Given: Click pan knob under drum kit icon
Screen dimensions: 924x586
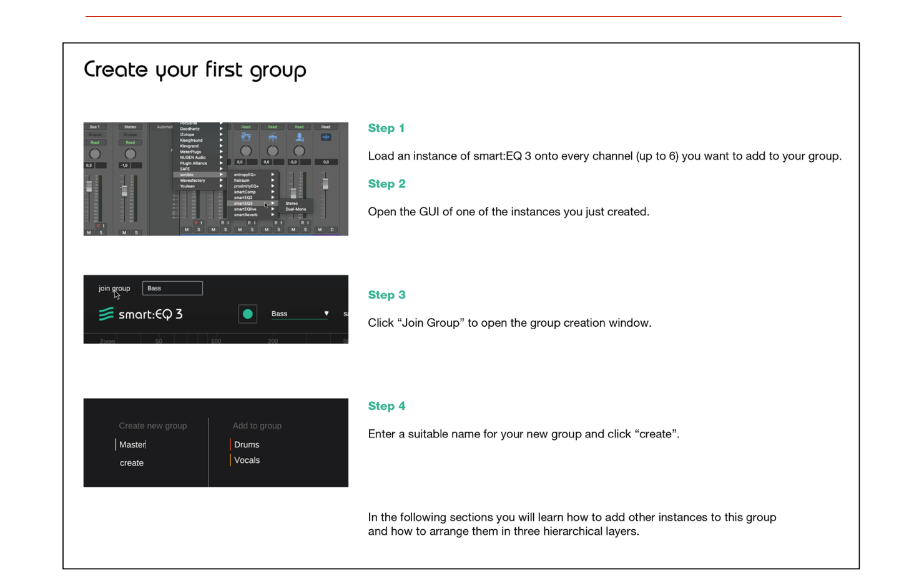Looking at the screenshot, I should click(x=246, y=151).
